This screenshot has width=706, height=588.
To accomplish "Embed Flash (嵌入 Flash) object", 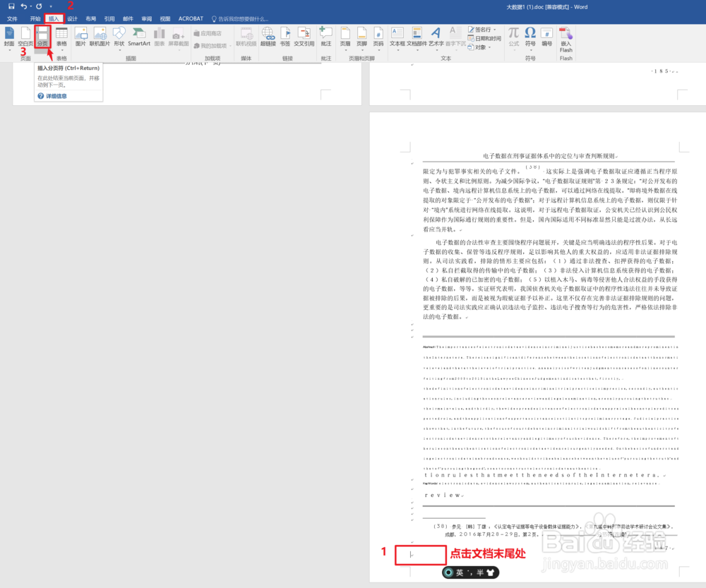I will point(566,39).
